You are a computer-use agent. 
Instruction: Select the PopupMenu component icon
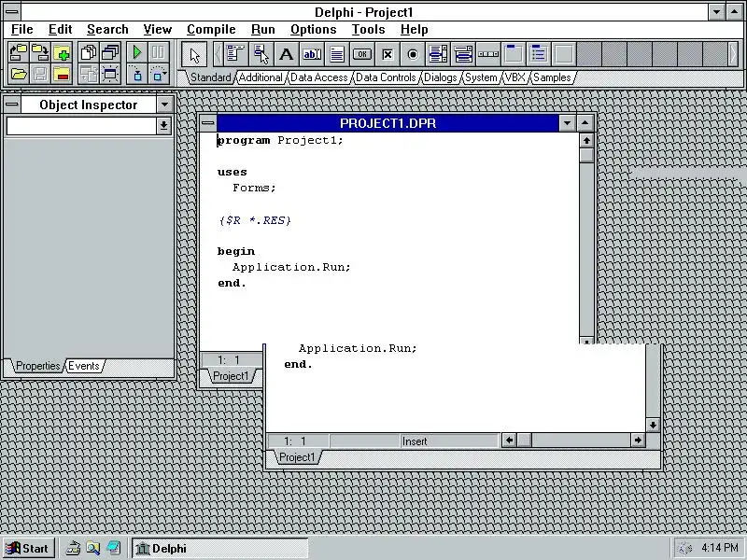point(261,54)
